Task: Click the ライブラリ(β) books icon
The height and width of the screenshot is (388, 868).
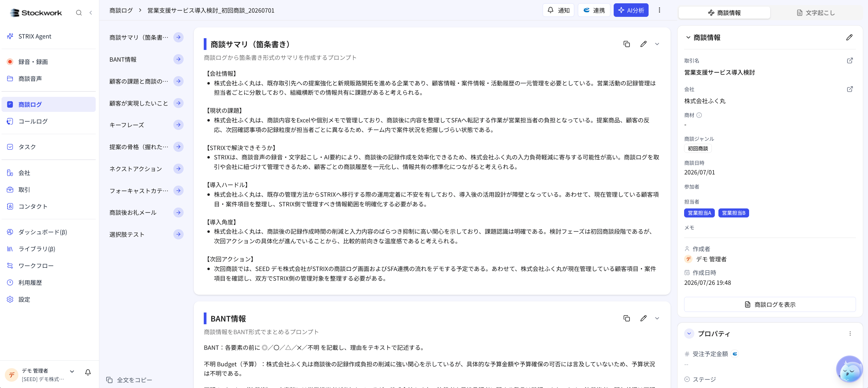Action: (10, 249)
